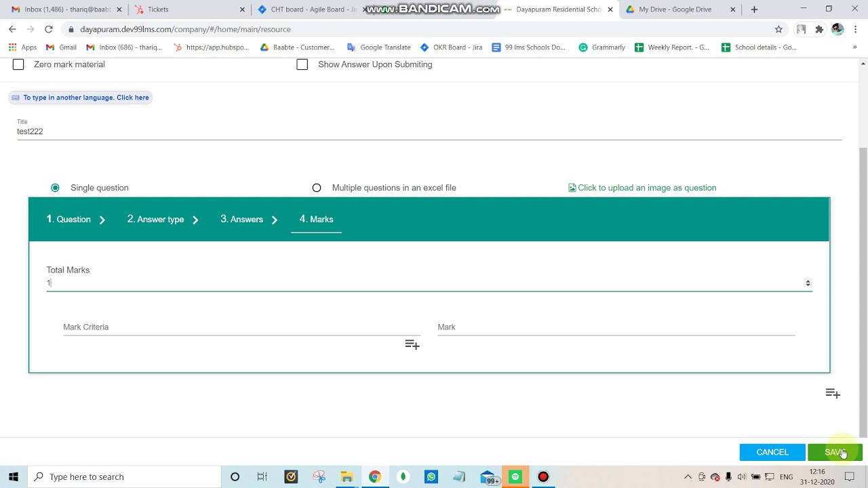Click the profile avatar in Chrome toolbar

tap(837, 29)
